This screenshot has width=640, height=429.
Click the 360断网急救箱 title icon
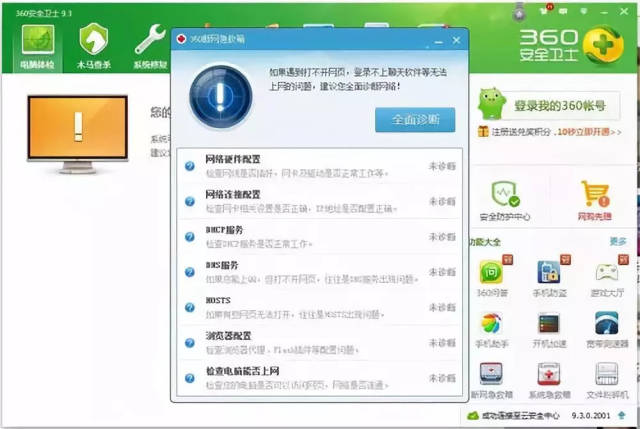(181, 39)
